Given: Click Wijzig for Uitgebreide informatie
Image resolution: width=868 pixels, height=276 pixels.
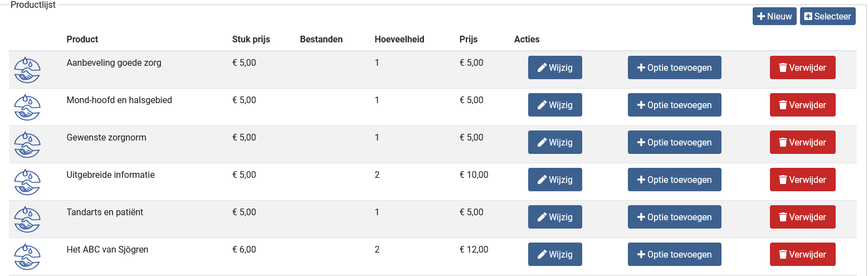Looking at the screenshot, I should point(555,180).
